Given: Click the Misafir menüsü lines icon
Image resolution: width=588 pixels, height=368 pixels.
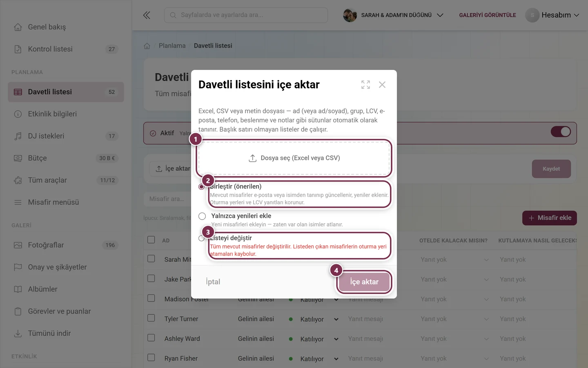Looking at the screenshot, I should (x=18, y=202).
